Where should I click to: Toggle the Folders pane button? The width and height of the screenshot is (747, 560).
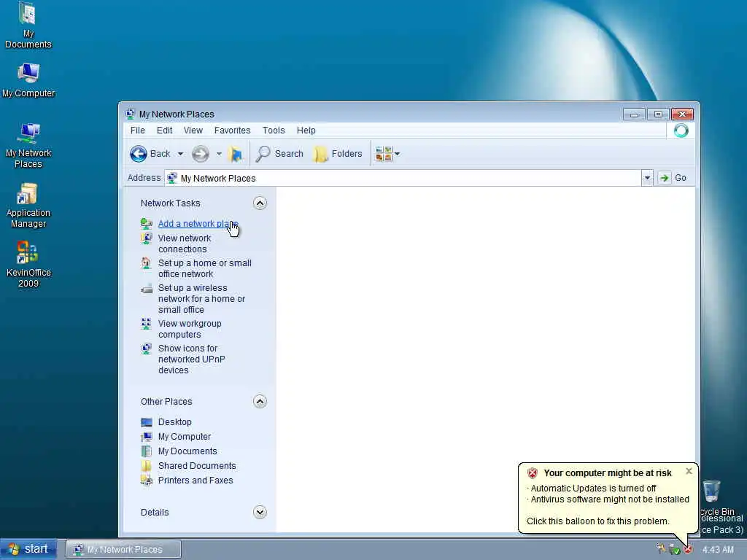tap(338, 154)
